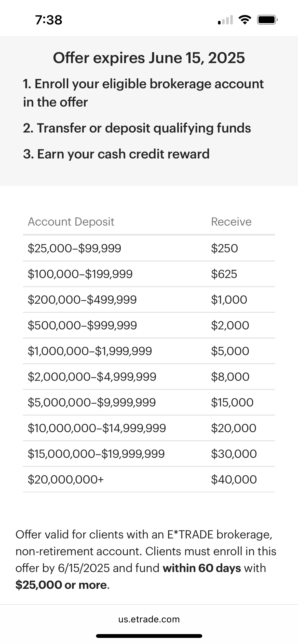
Task: Tap the $5,000 reward amount
Action: pos(230,351)
